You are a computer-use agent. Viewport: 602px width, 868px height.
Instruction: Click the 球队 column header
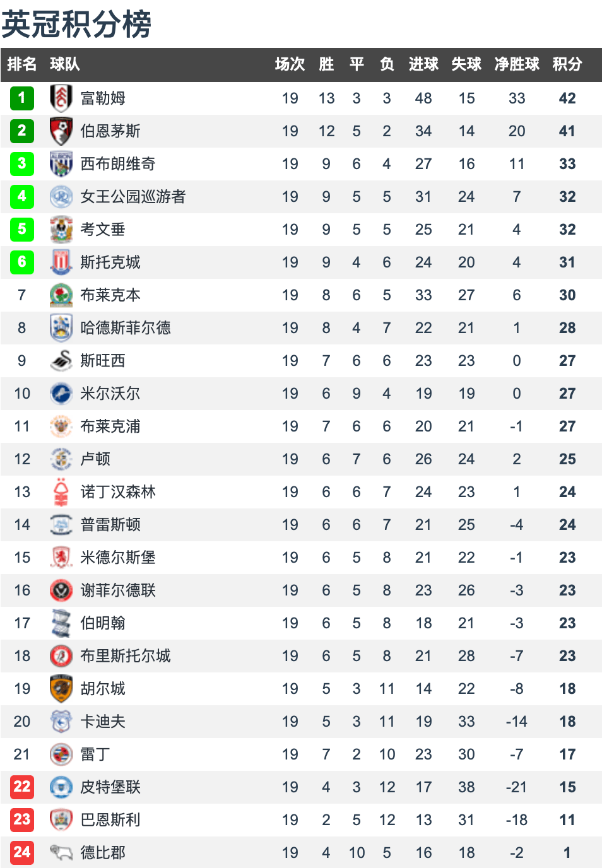coord(65,64)
